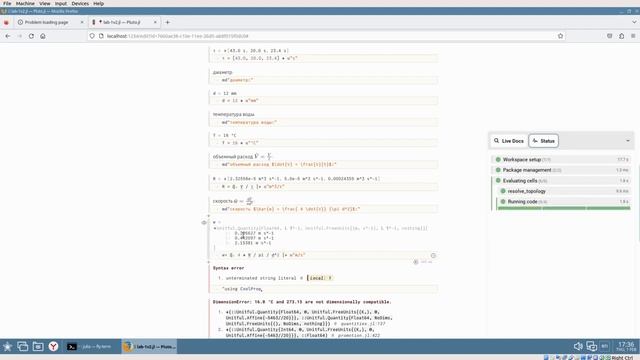Click the local: 7 error link
This screenshot has width=640, height=360.
point(320,278)
